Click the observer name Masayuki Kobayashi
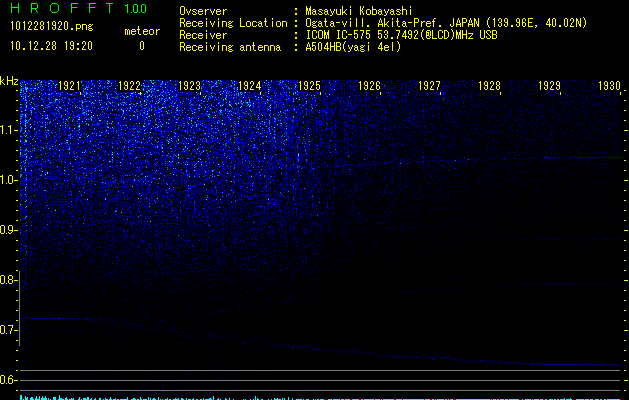629x400 pixels. pos(359,11)
